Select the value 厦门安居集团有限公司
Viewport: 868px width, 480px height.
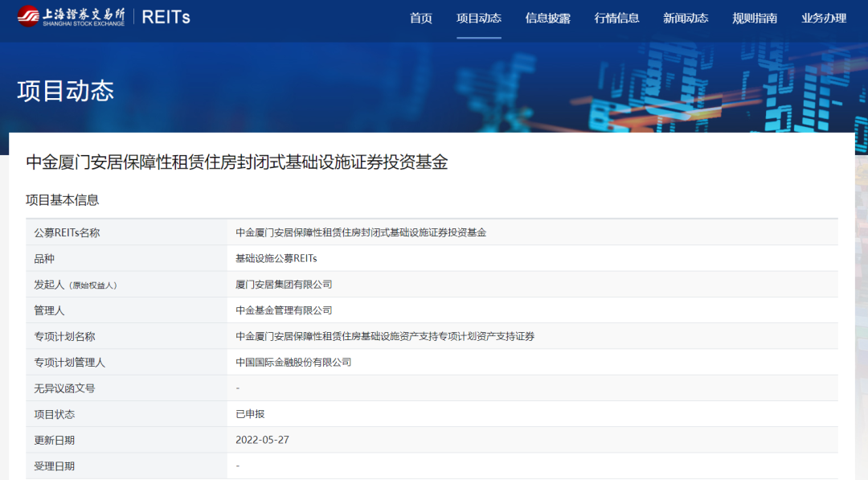[x=284, y=285]
